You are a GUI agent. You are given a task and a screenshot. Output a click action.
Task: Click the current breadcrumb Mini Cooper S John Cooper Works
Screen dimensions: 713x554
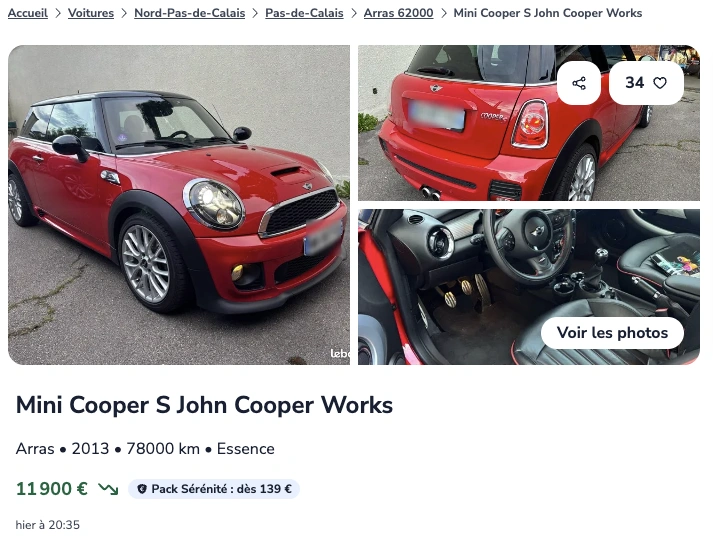[x=548, y=13]
